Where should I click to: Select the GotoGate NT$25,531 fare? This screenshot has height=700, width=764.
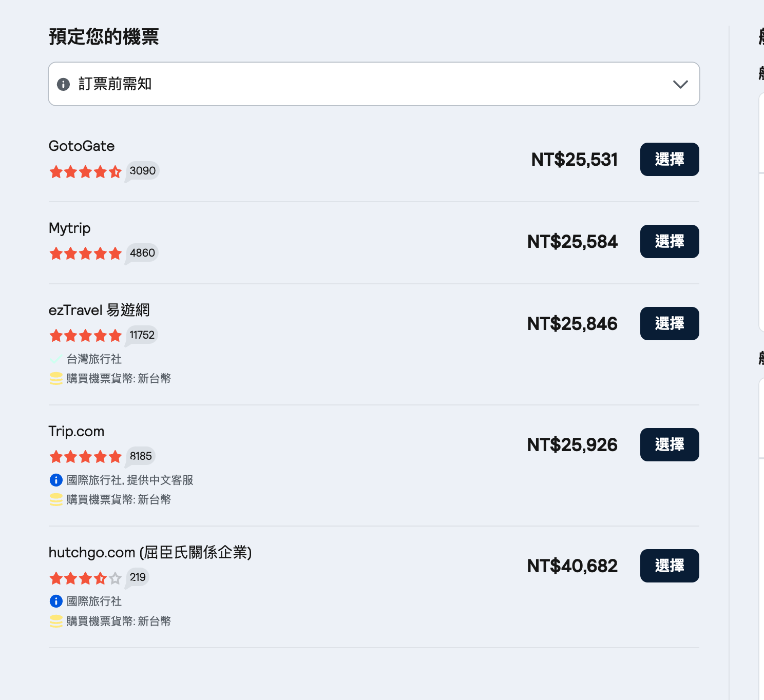pyautogui.click(x=670, y=159)
